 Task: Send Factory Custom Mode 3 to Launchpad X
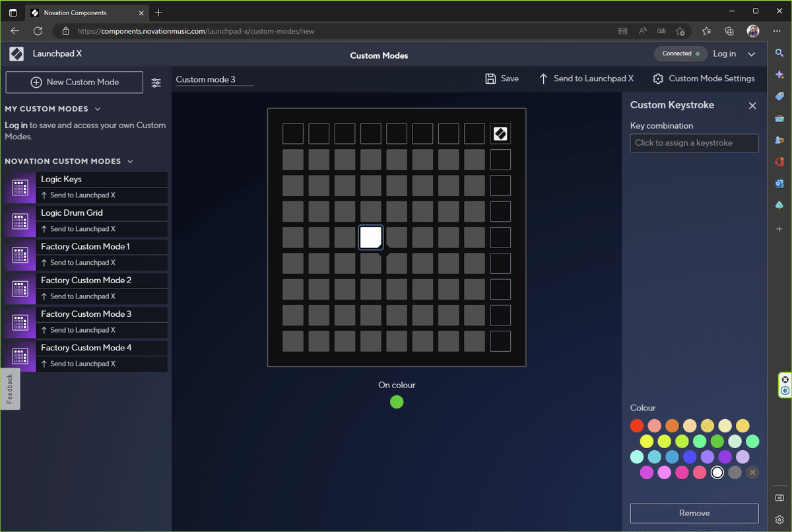point(78,330)
